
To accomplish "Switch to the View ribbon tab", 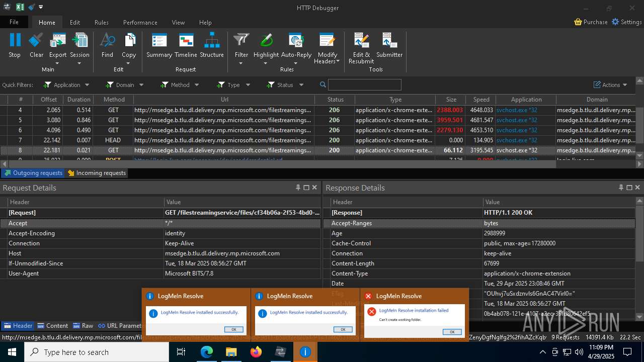I will pos(178,22).
